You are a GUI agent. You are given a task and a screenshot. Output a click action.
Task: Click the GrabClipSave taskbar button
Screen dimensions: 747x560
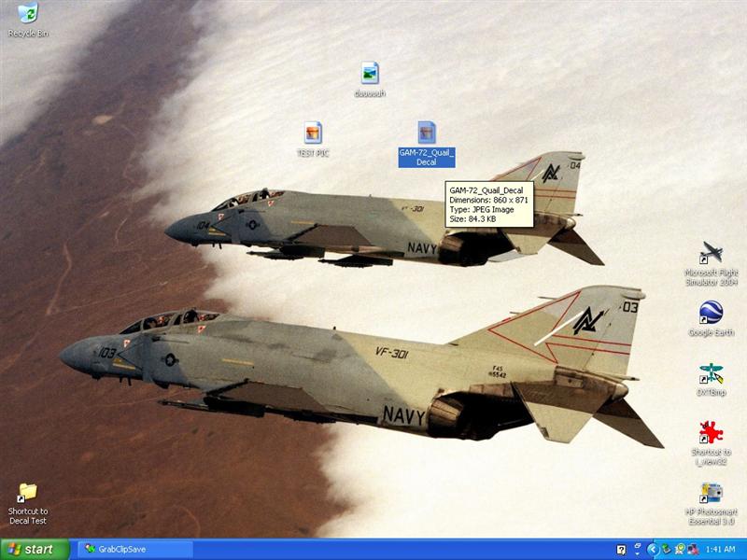[x=135, y=550]
